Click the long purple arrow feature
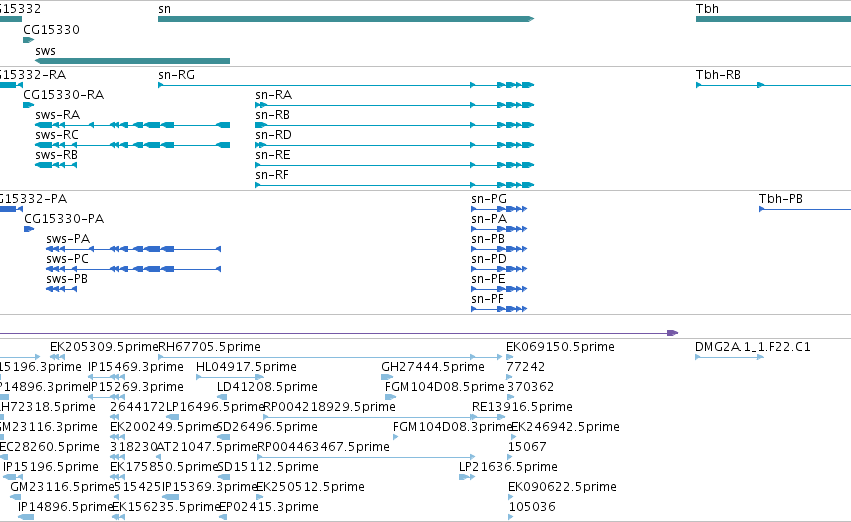Screen dimensions: 851x522 pos(339,333)
